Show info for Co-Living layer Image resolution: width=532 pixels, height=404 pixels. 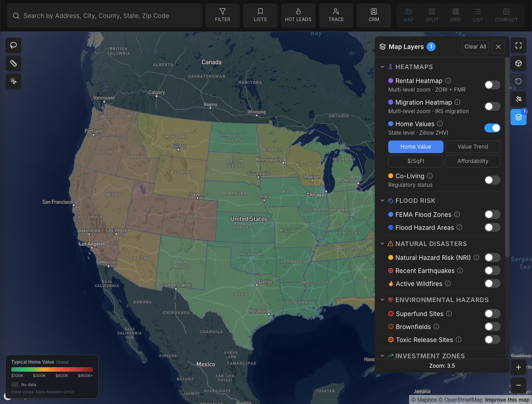(x=430, y=176)
